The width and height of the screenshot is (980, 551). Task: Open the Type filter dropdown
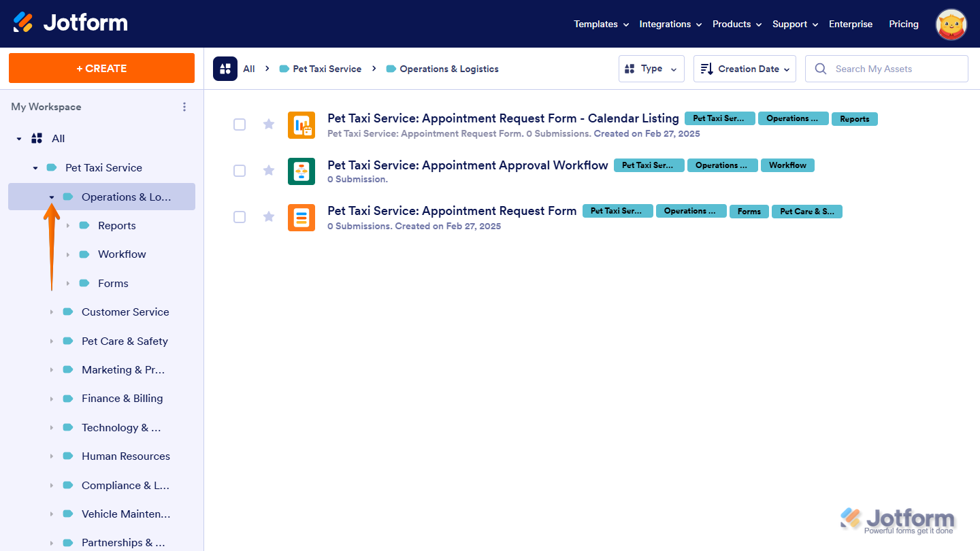(x=651, y=69)
